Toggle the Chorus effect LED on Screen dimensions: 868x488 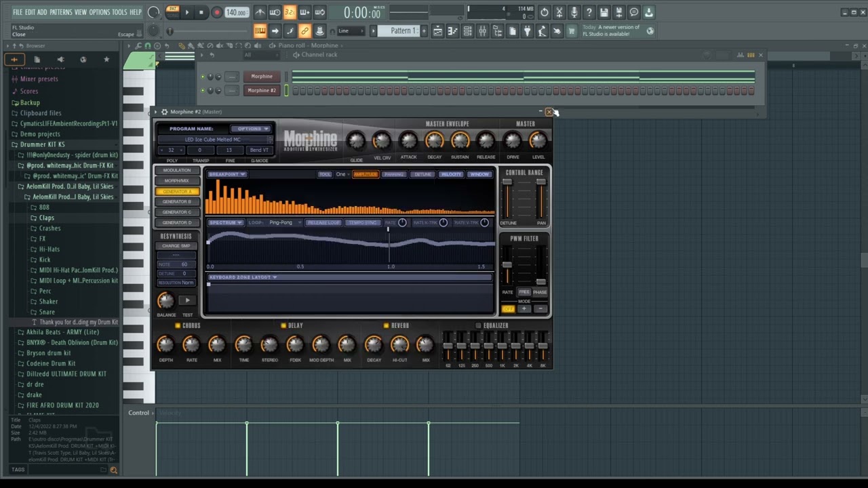coord(178,325)
